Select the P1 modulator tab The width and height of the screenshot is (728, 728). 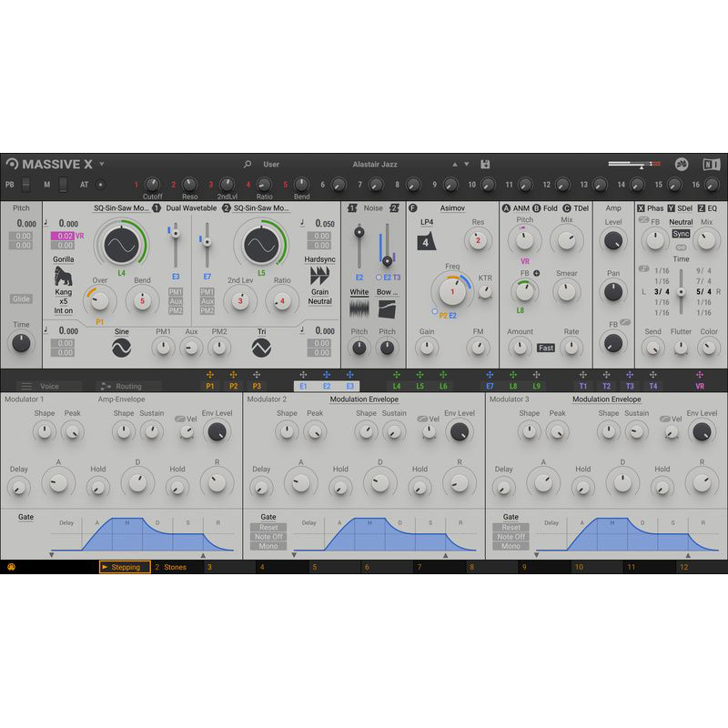tap(210, 386)
